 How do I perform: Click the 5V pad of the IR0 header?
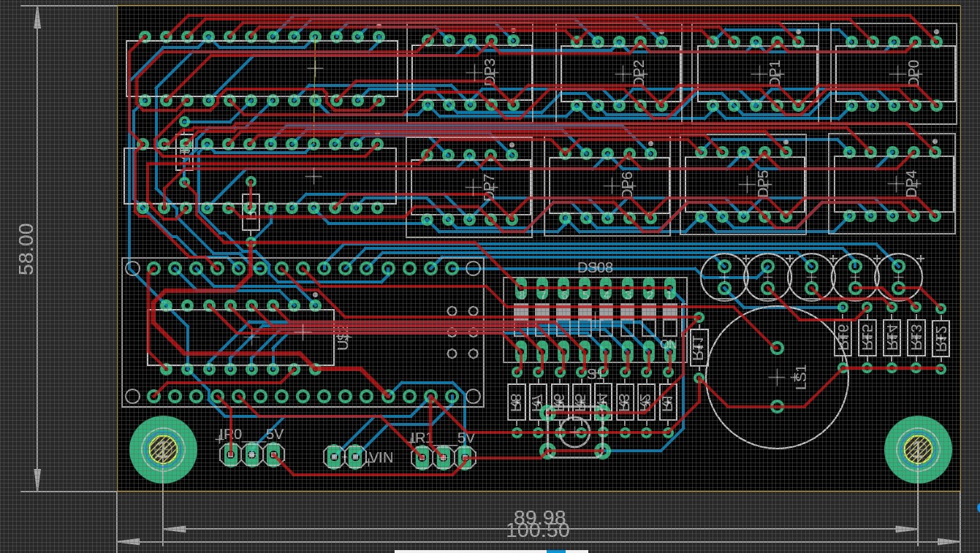click(x=273, y=455)
